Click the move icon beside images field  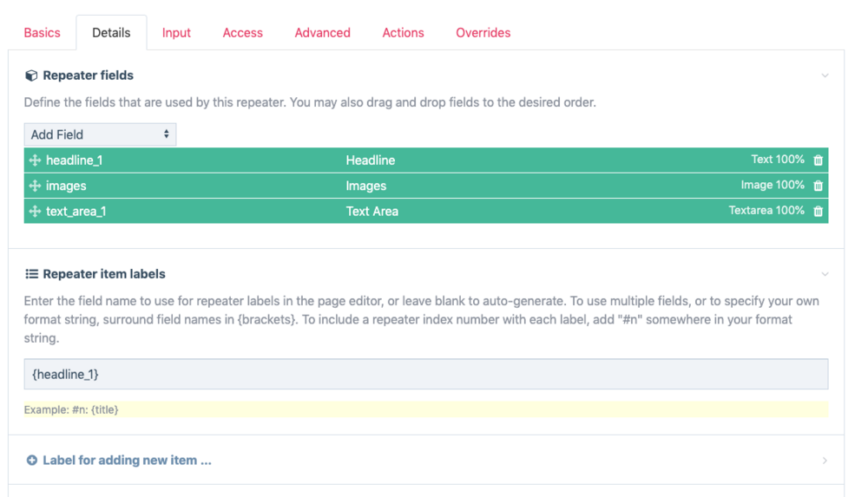tap(35, 186)
